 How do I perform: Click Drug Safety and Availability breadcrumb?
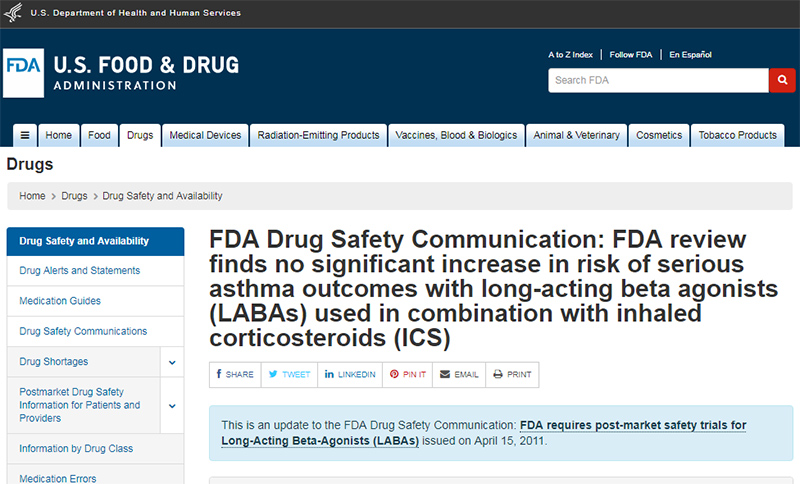coord(162,196)
